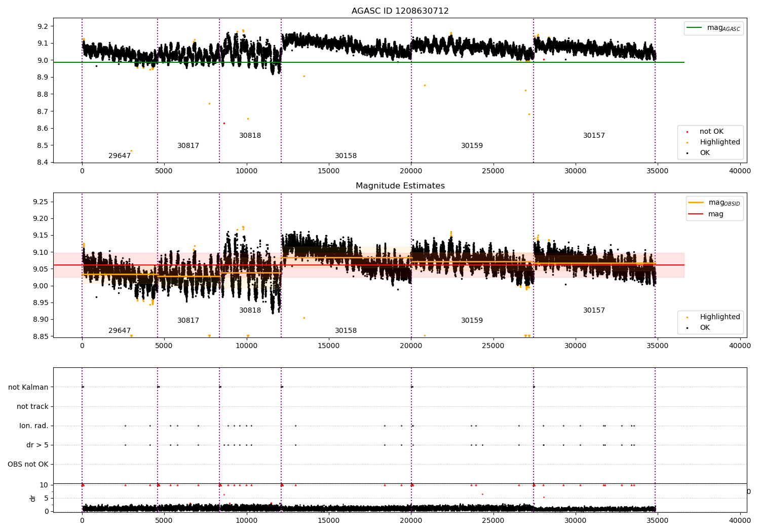Click obsid label 29647 in Magnitude Estimates plot
760x532 pixels.
120,331
